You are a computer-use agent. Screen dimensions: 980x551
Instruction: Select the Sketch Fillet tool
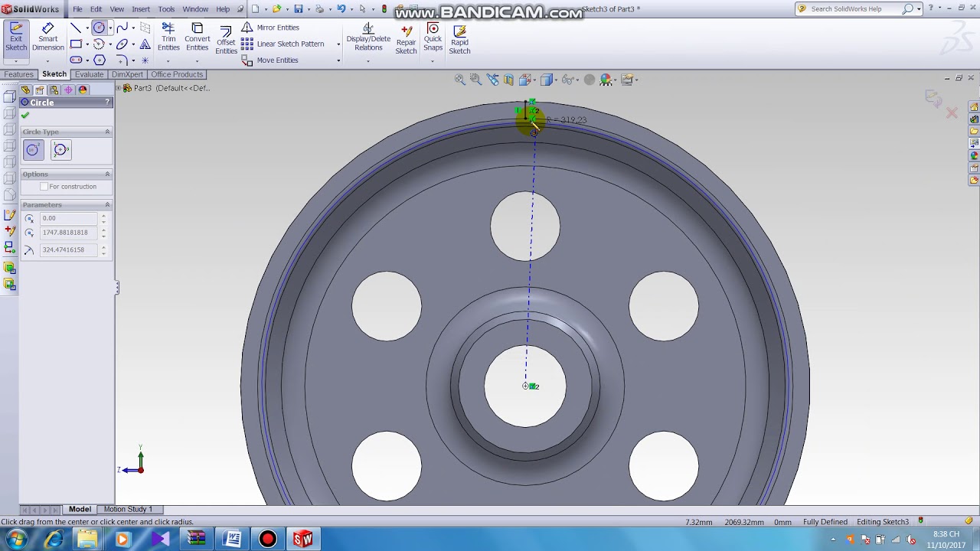tap(122, 60)
